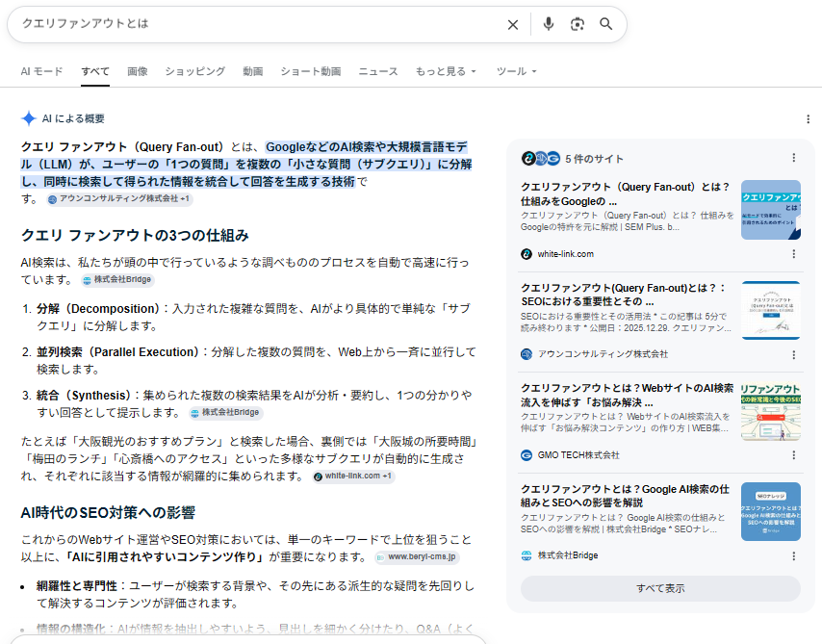This screenshot has height=644, width=822.
Task: Click the 株式会社Bridge source name in panel
Action: coord(568,555)
